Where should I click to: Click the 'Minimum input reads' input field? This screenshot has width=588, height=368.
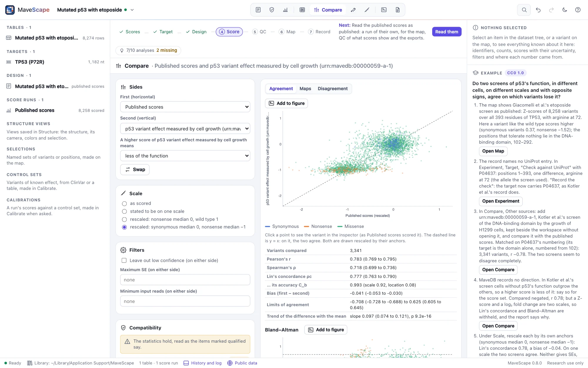click(185, 301)
